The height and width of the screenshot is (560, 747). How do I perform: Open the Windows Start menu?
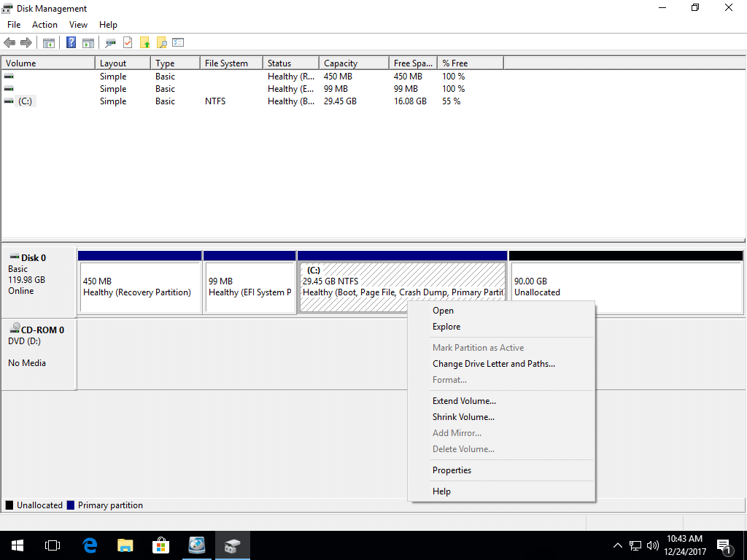pos(18,545)
